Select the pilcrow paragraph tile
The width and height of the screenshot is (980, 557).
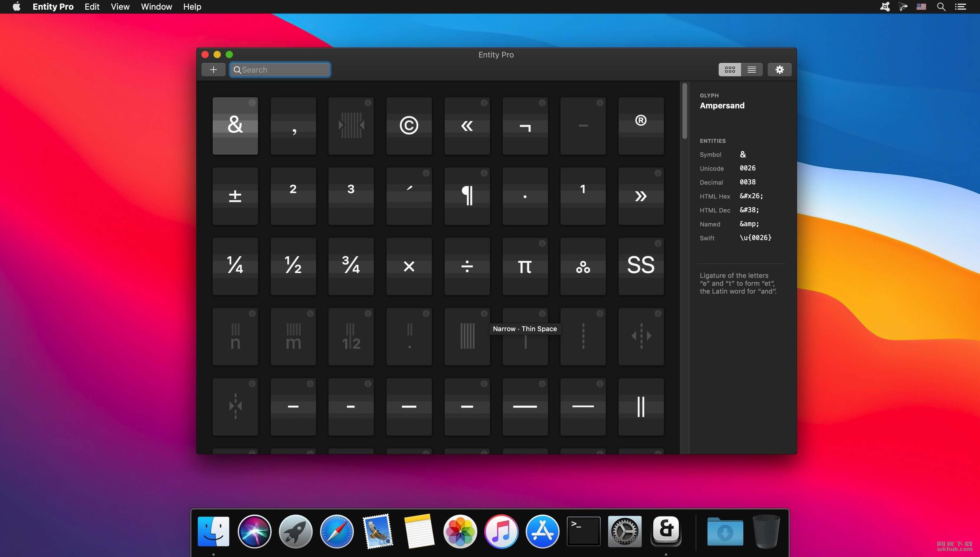pyautogui.click(x=467, y=196)
